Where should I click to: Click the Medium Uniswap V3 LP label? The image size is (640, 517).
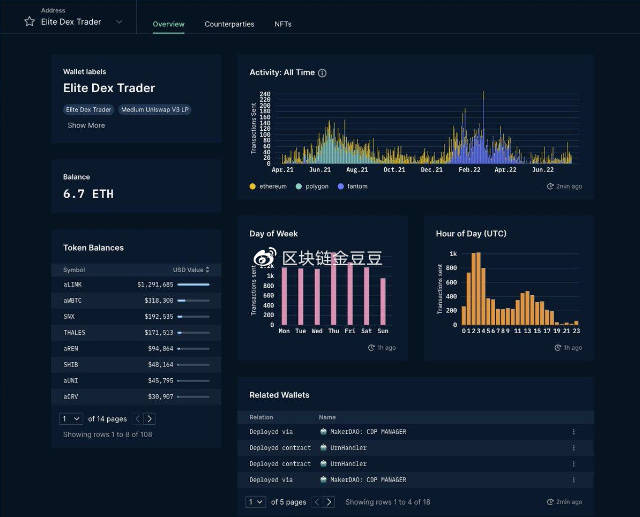(x=156, y=109)
